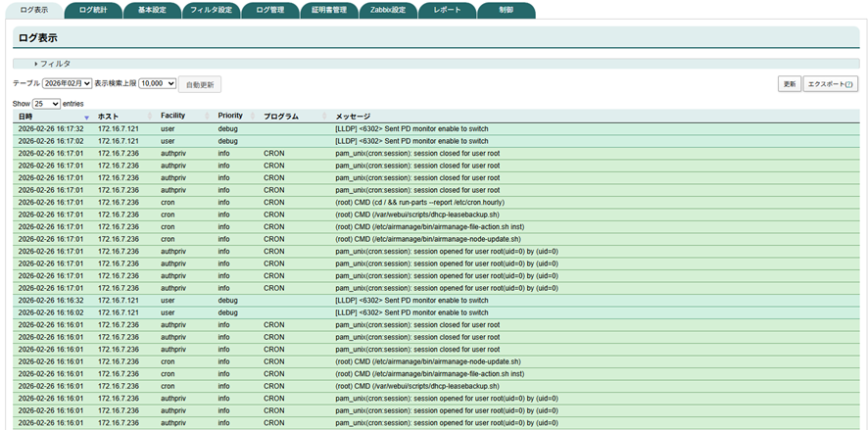Click the 更新 button
Image resolution: width=868 pixels, height=430 pixels.
pos(789,84)
